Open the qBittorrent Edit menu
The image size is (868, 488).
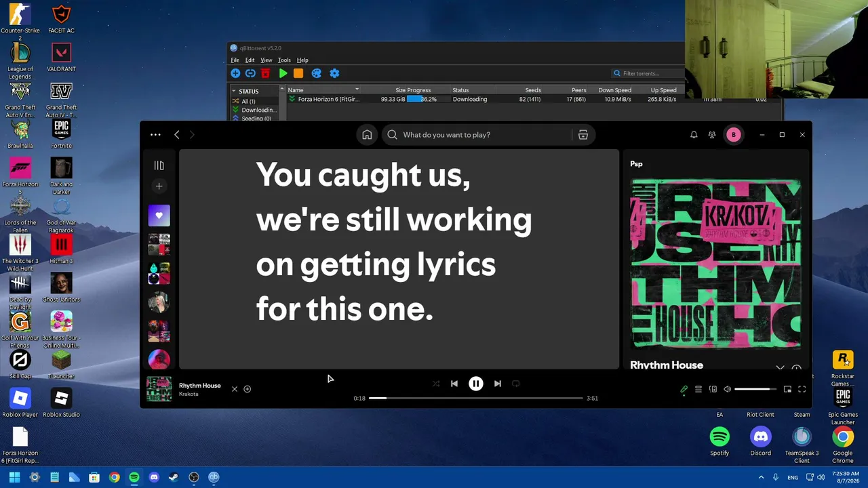tap(250, 60)
